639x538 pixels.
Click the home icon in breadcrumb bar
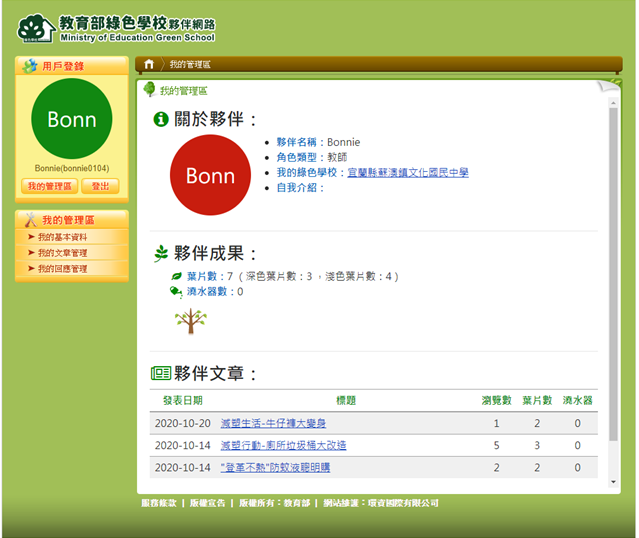(149, 64)
